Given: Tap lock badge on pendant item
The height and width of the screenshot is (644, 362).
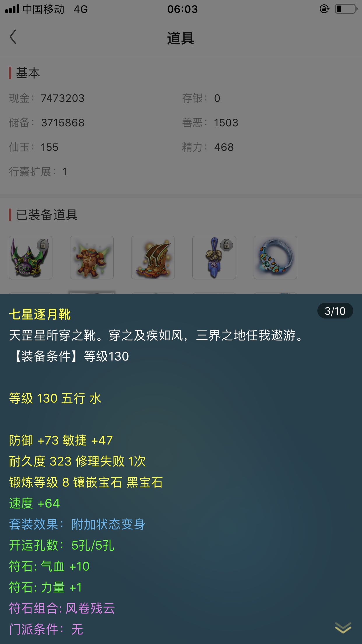Looking at the screenshot, I should coord(226,245).
